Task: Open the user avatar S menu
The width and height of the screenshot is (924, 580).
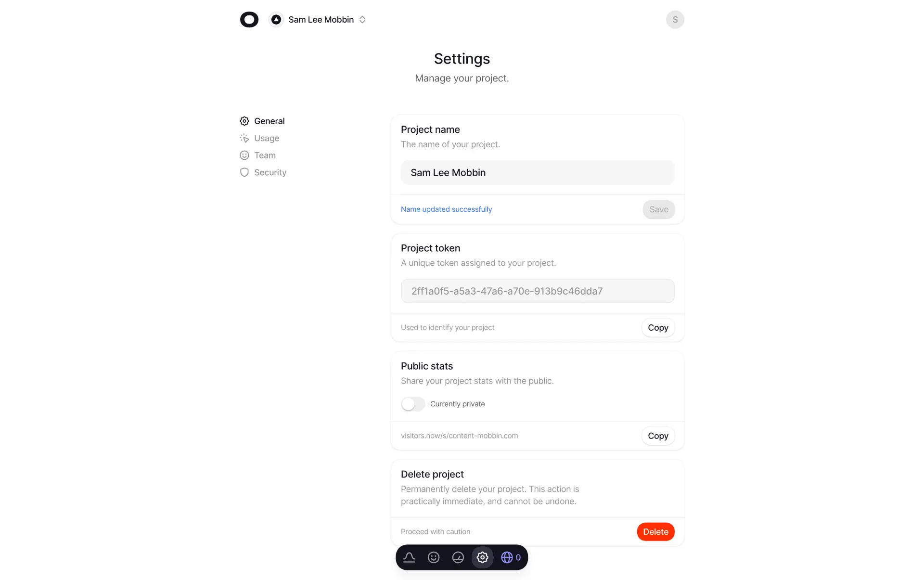Action: tap(675, 20)
